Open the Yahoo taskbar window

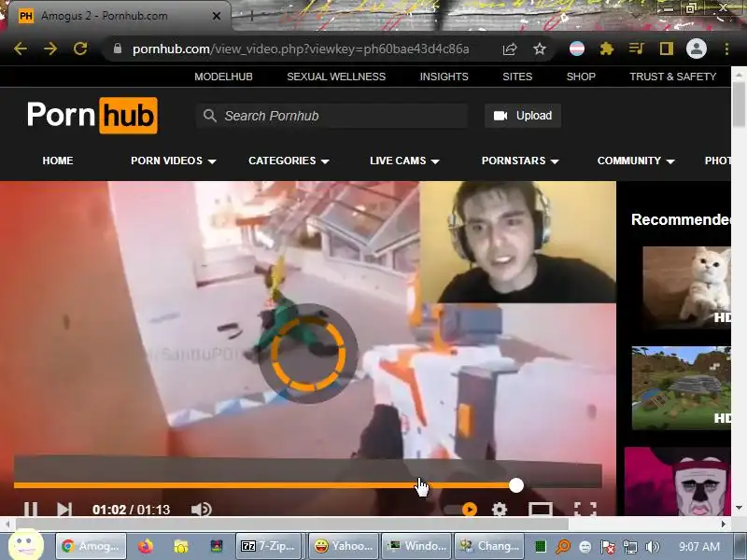tap(344, 546)
